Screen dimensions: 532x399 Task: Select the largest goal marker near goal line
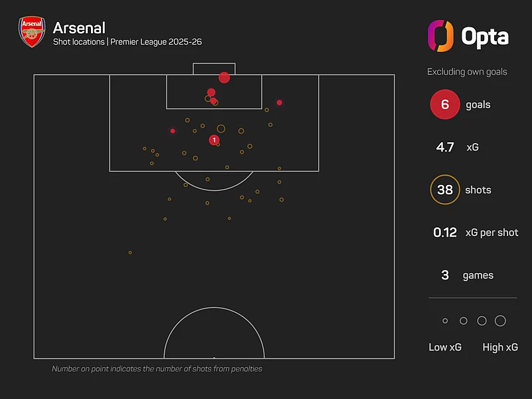(224, 78)
